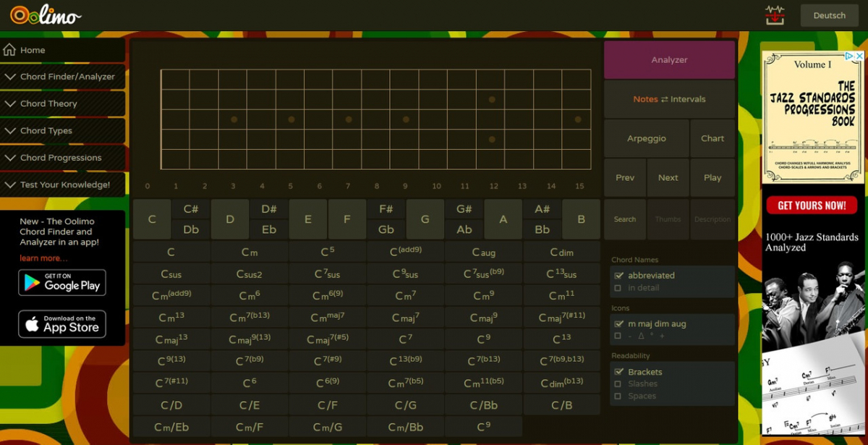Uncheck the Brackets readability checkbox
868x445 pixels.
click(x=618, y=372)
